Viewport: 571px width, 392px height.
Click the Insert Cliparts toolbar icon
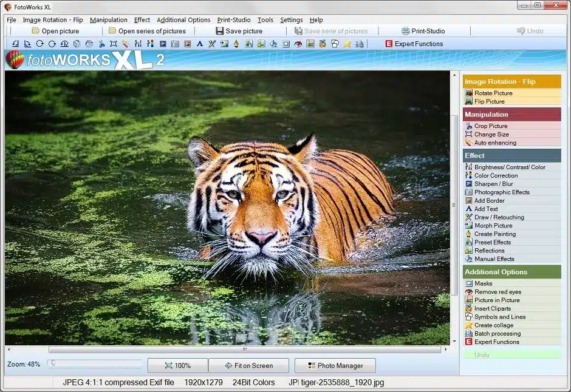coord(323,44)
